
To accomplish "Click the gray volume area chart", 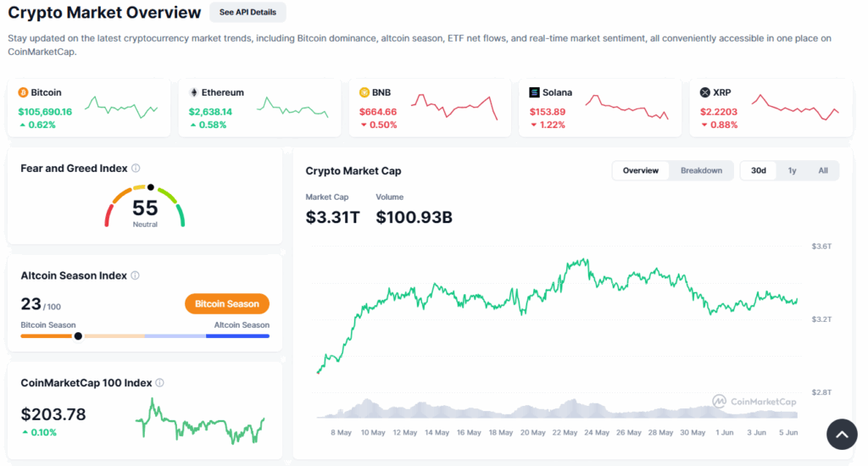I will [557, 409].
